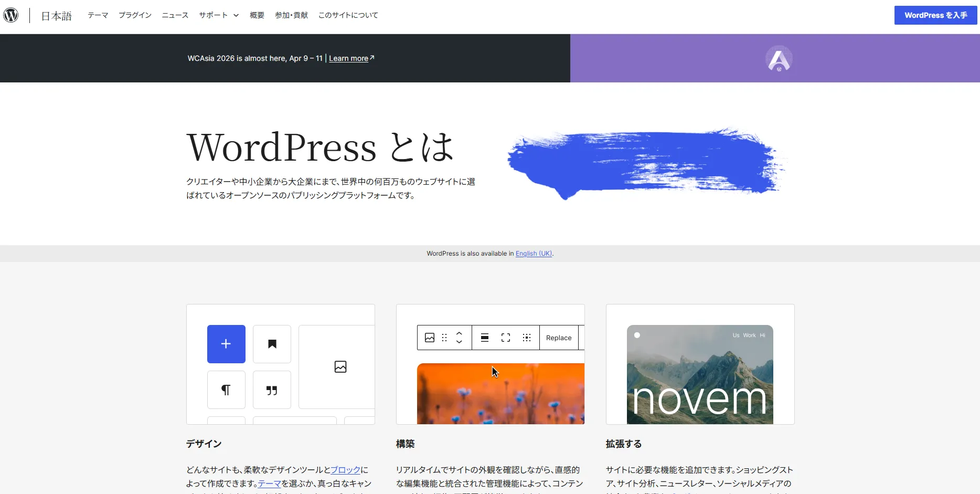Select the quote block icon
This screenshot has width=980, height=494.
pos(271,390)
